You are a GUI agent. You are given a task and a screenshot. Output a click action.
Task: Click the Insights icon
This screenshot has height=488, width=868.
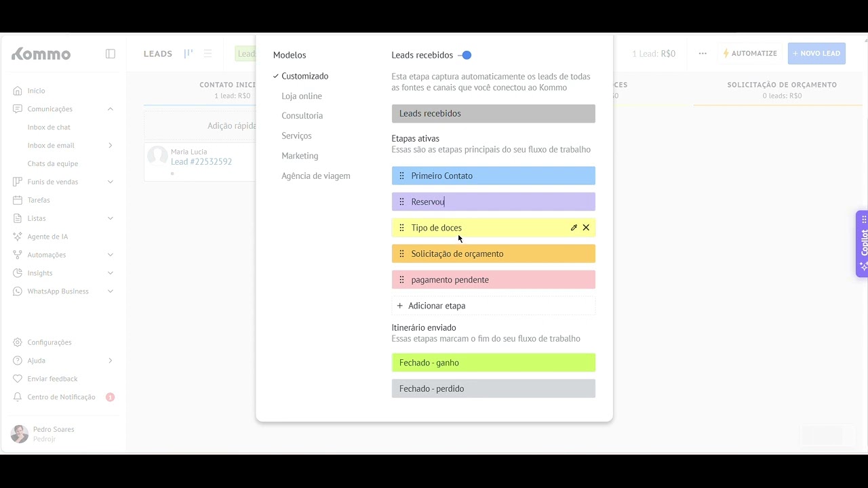tap(18, 273)
